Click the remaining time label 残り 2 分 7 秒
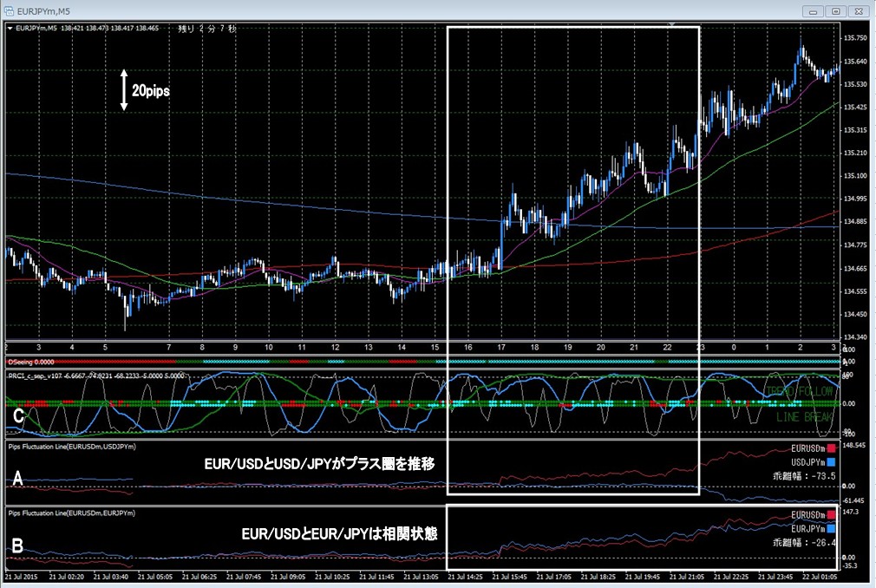The height and width of the screenshot is (588, 876). pyautogui.click(x=207, y=28)
